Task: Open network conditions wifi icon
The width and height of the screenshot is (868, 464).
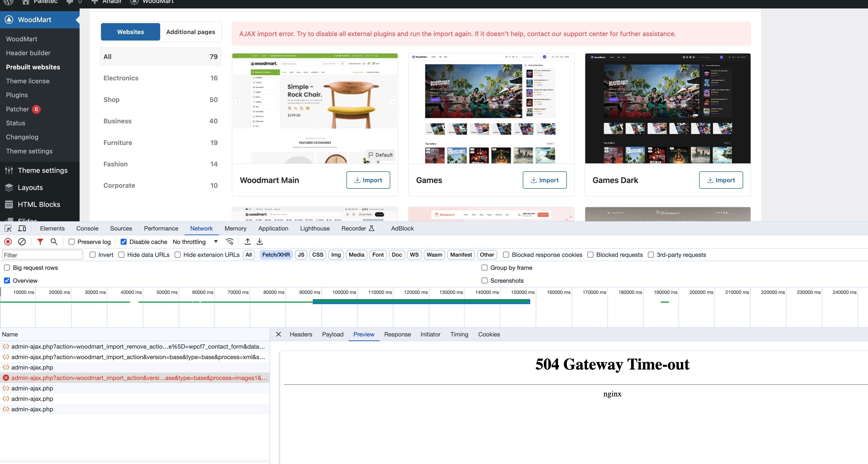Action: pyautogui.click(x=230, y=242)
